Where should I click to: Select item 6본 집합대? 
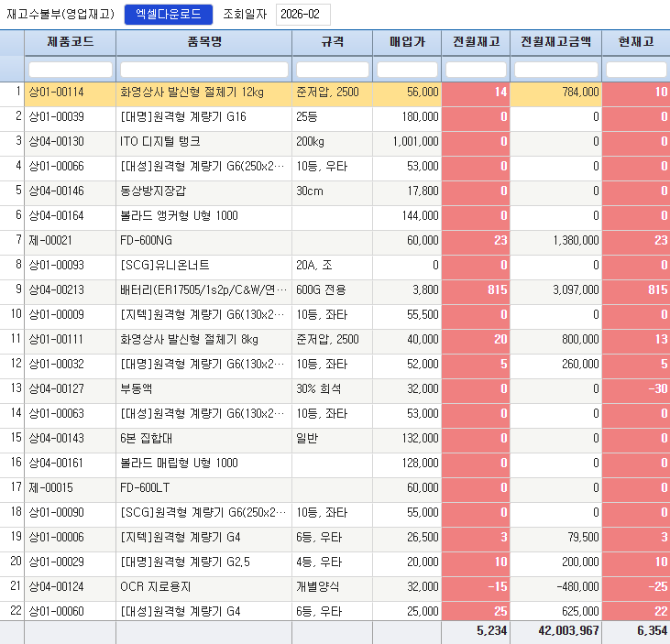146,439
